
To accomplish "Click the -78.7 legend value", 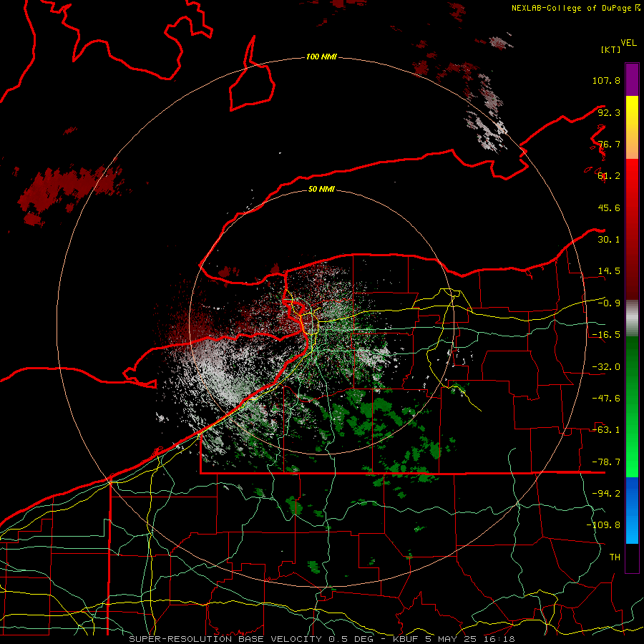I will click(606, 462).
